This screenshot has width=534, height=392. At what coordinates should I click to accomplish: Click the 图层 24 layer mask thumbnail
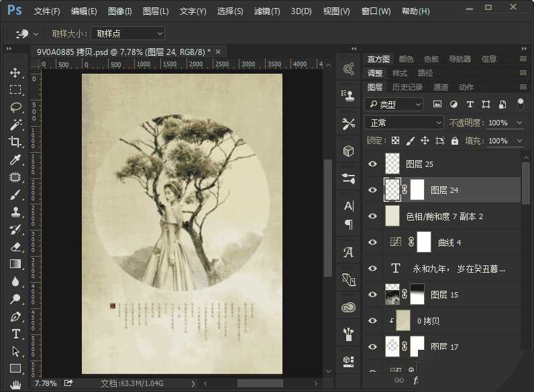[x=417, y=190]
